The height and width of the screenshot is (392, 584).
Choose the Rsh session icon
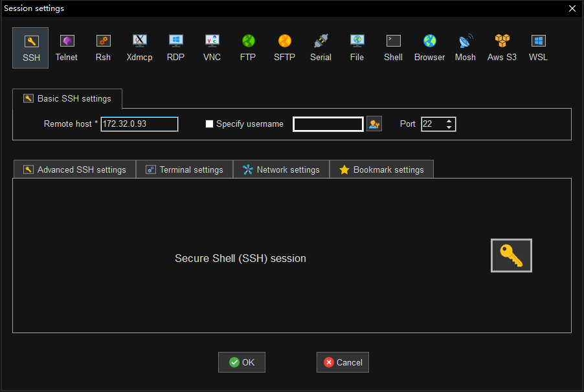[103, 48]
